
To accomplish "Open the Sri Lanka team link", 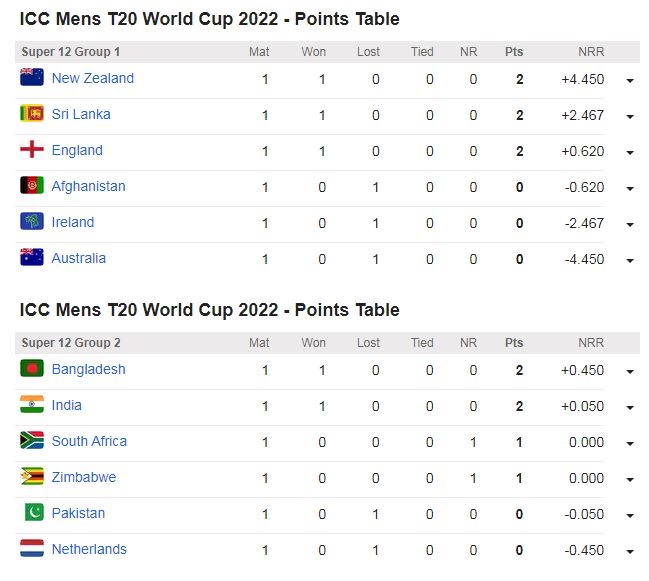I will tap(81, 114).
